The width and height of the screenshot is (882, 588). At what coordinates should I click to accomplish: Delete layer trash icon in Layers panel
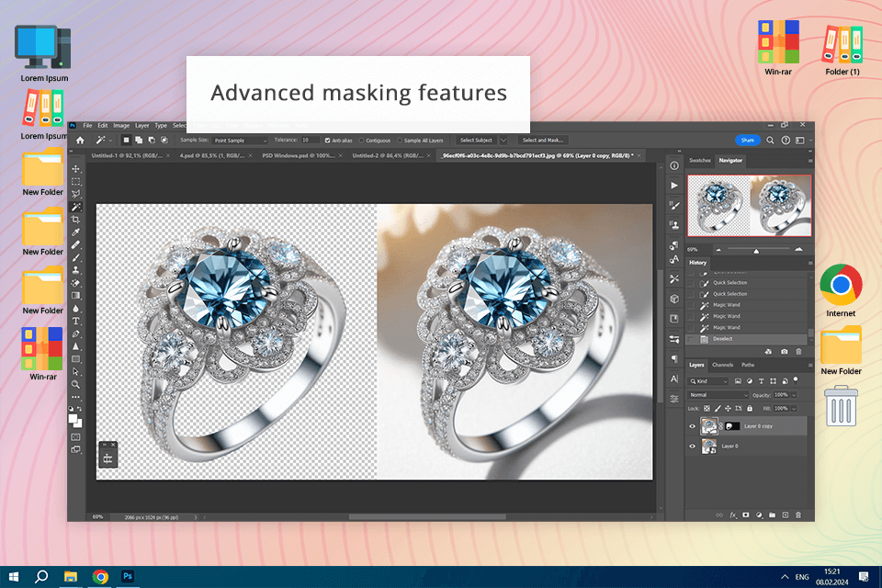click(798, 514)
